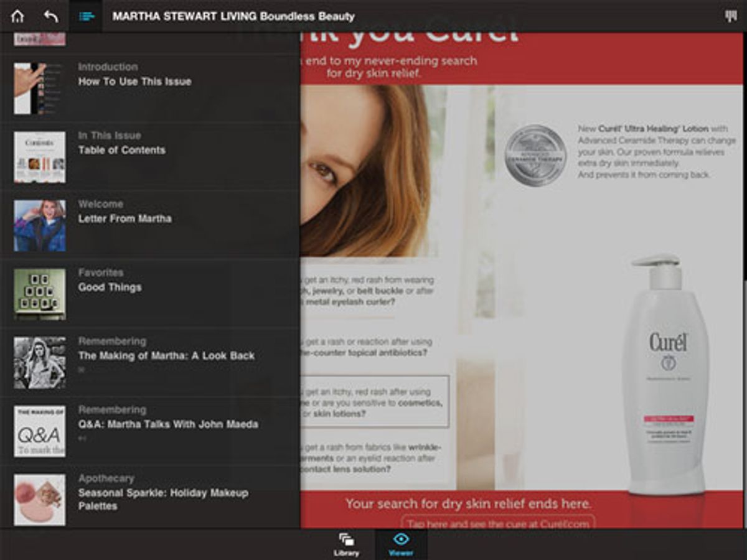Open the How To Use This Issue article

point(134,81)
